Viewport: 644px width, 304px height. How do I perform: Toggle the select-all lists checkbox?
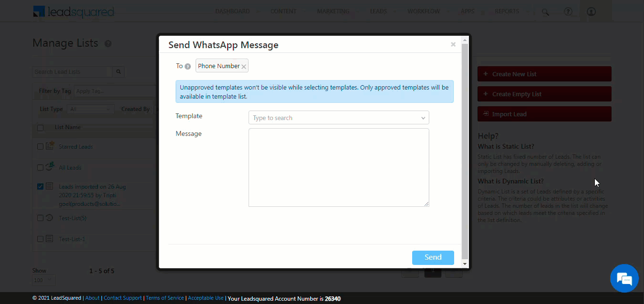(x=41, y=128)
